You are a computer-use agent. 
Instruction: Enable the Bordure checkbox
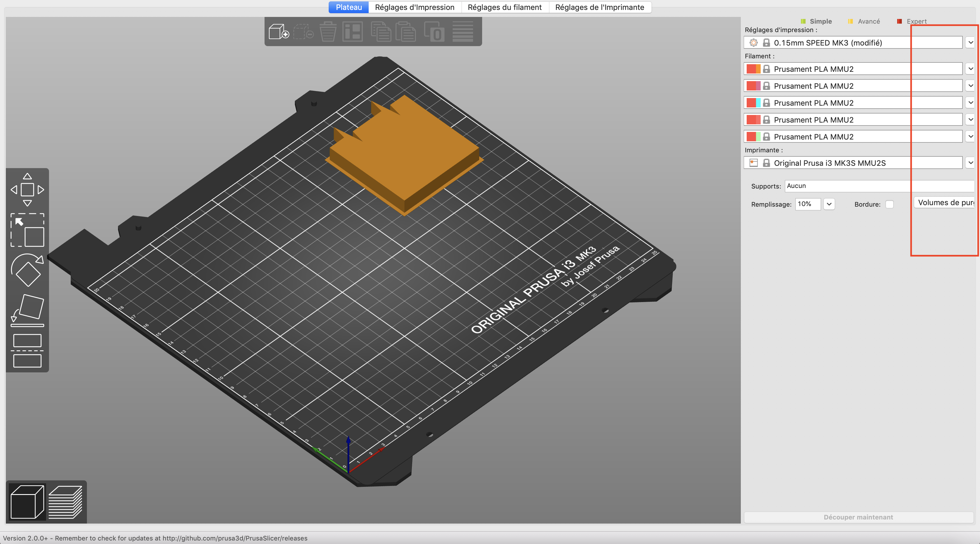point(890,204)
